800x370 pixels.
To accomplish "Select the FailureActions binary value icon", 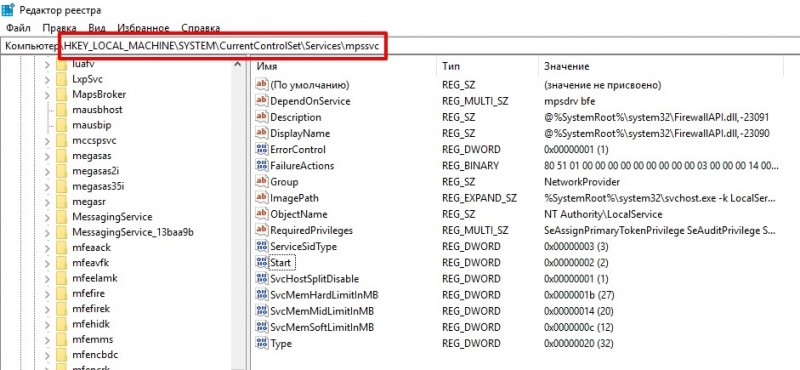I will click(262, 165).
